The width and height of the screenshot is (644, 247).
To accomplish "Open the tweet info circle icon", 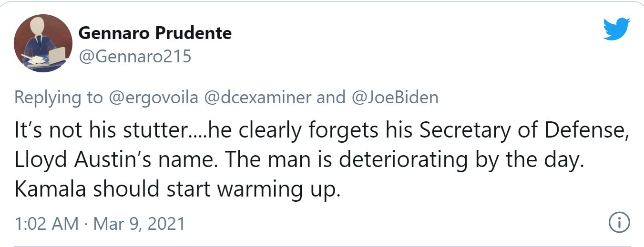I will 620,222.
